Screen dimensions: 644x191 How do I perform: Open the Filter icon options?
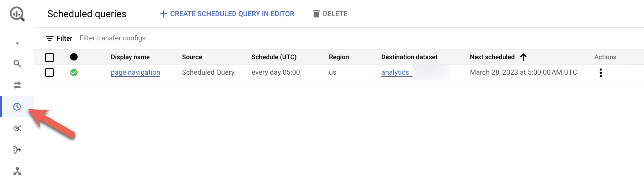click(49, 38)
